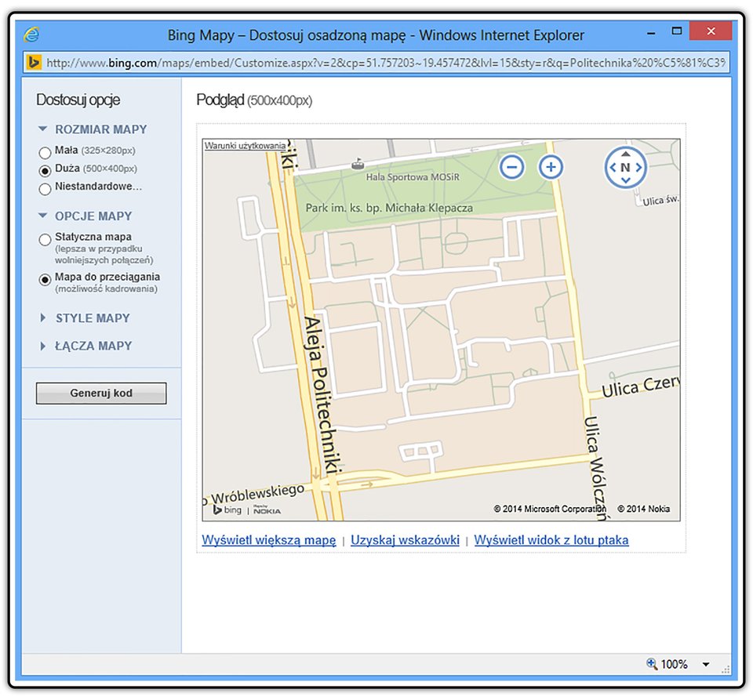753x700 pixels.
Task: Open the Warunki użytkowania link on map
Action: click(x=245, y=145)
